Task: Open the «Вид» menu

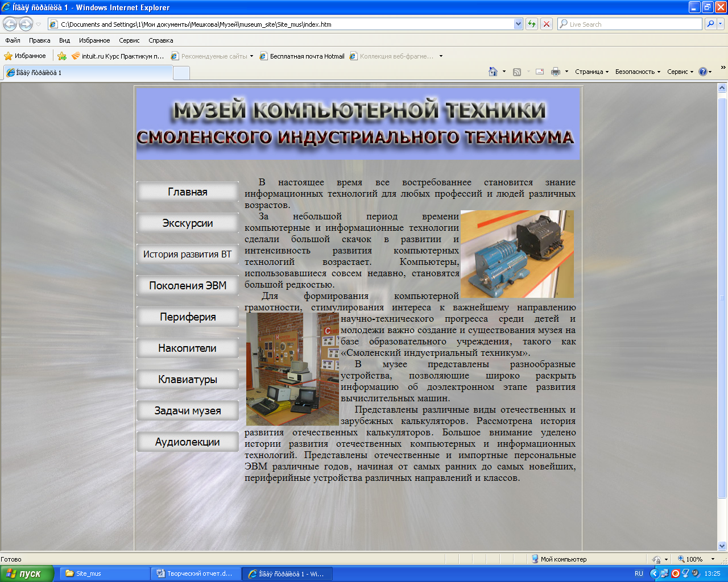Action: pyautogui.click(x=64, y=40)
